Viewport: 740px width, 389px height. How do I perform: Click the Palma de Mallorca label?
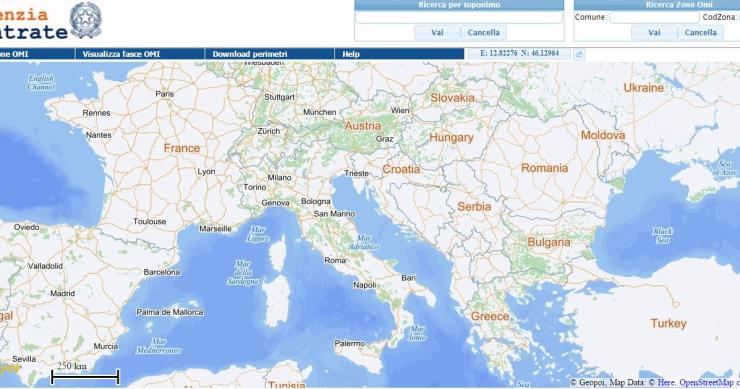[170, 313]
